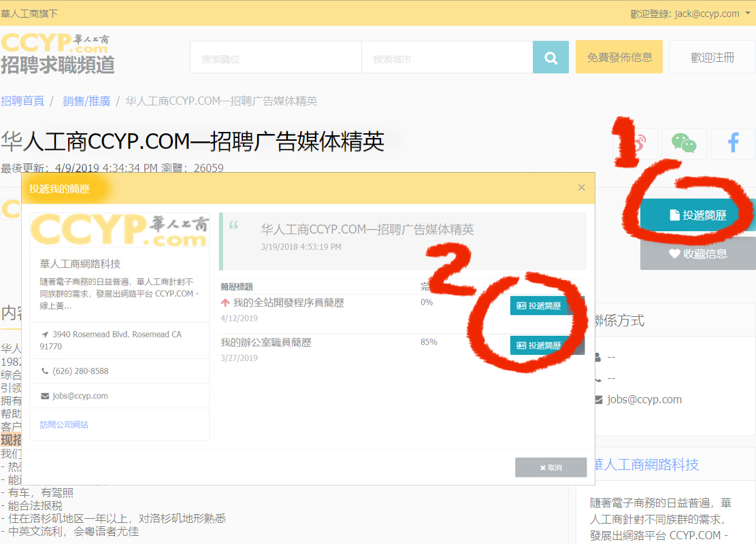Open the jack@ccyp.com account dropdown
The width and height of the screenshot is (756, 544).
691,14
